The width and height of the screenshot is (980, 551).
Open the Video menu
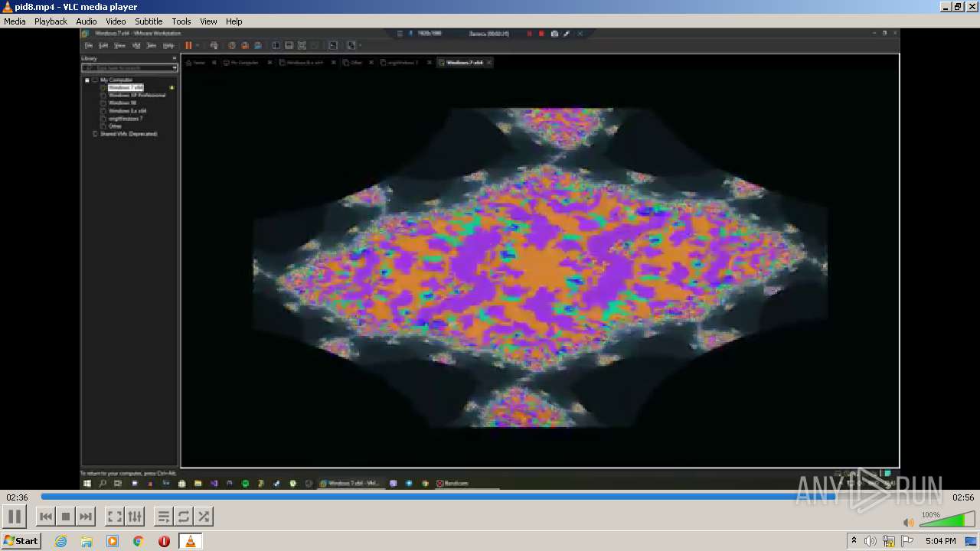[x=116, y=21]
